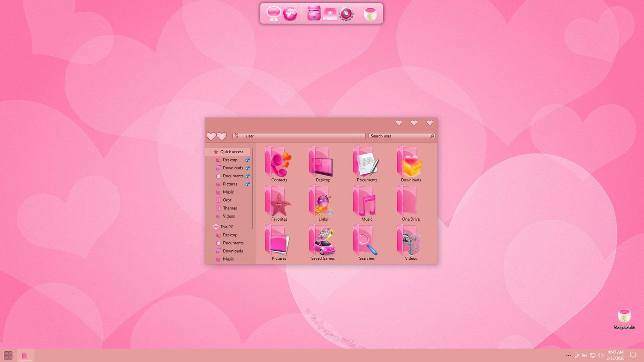Select the Contacts folder icon
This screenshot has height=362, width=644.
click(279, 164)
